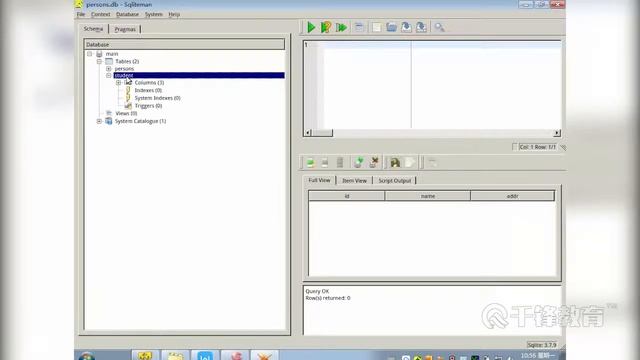Screen dimensions: 640x360
Task: Select System Catalogue (1) item
Action: click(140, 121)
